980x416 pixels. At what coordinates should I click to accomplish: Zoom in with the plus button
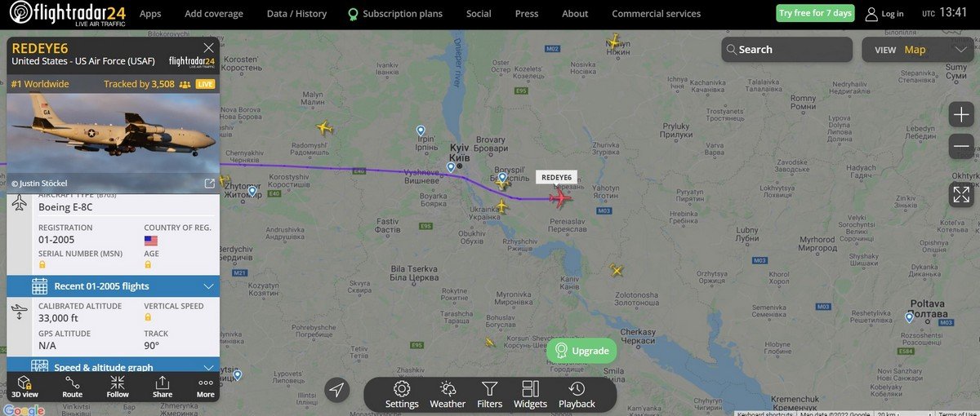961,115
